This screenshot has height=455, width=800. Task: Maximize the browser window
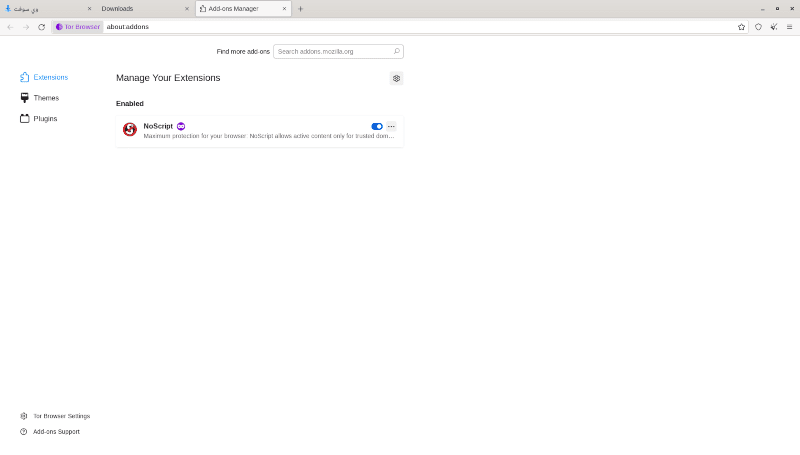[778, 9]
